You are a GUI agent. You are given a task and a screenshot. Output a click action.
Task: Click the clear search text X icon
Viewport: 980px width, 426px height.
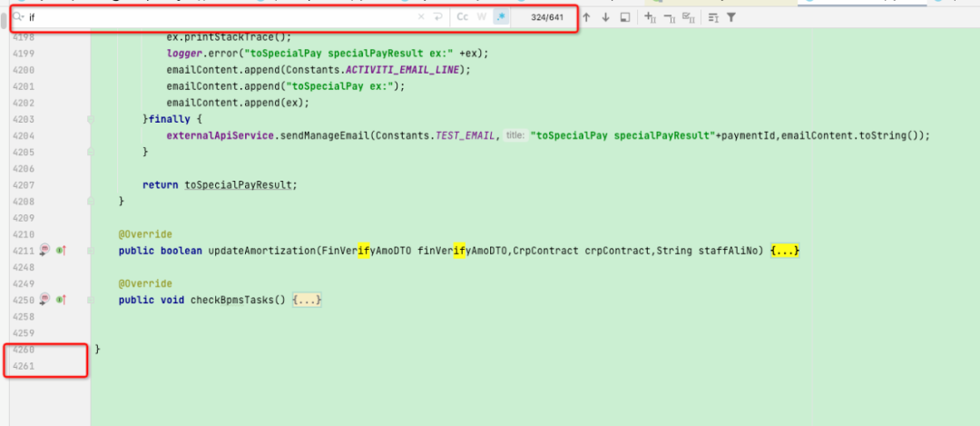(x=420, y=17)
